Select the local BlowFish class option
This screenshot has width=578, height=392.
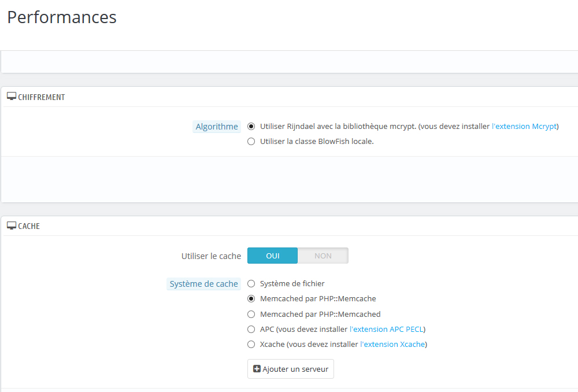click(251, 142)
